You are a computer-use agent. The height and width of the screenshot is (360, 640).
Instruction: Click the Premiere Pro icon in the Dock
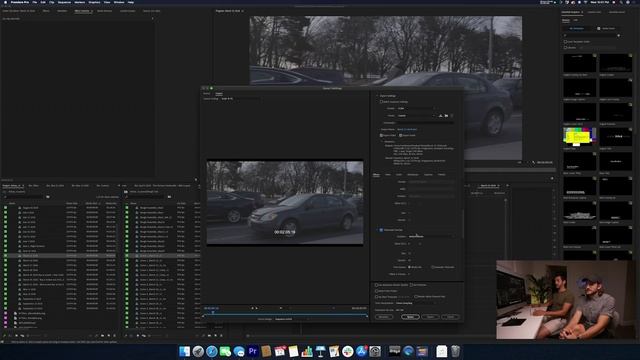coord(253,351)
